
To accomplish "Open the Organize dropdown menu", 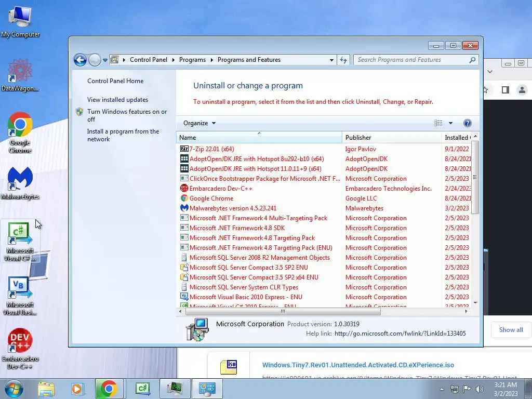I will [x=199, y=123].
